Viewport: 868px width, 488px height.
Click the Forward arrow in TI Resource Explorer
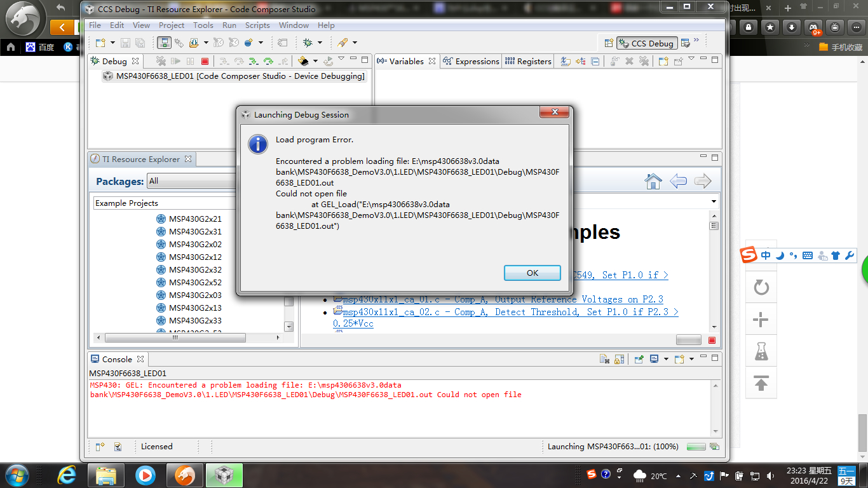click(x=702, y=181)
